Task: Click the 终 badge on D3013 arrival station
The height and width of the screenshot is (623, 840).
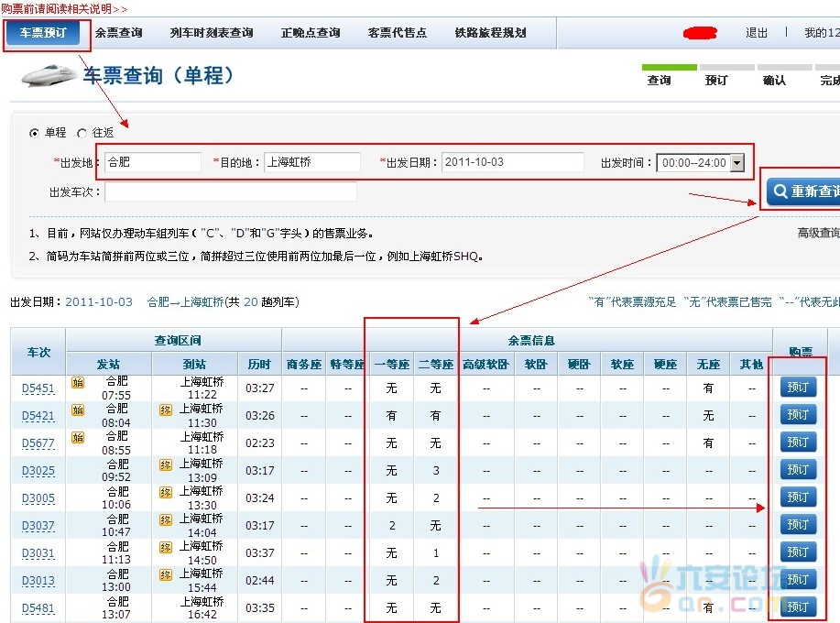Action: (x=165, y=574)
